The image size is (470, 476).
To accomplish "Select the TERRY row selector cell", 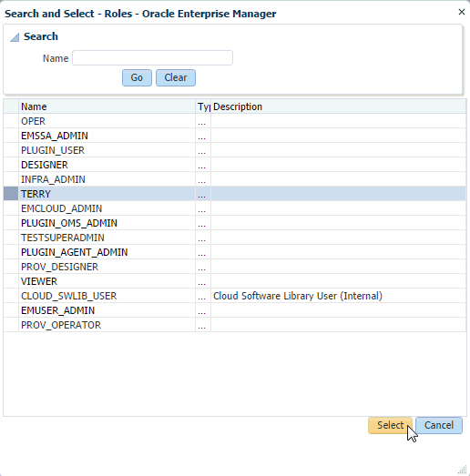I will [11, 194].
